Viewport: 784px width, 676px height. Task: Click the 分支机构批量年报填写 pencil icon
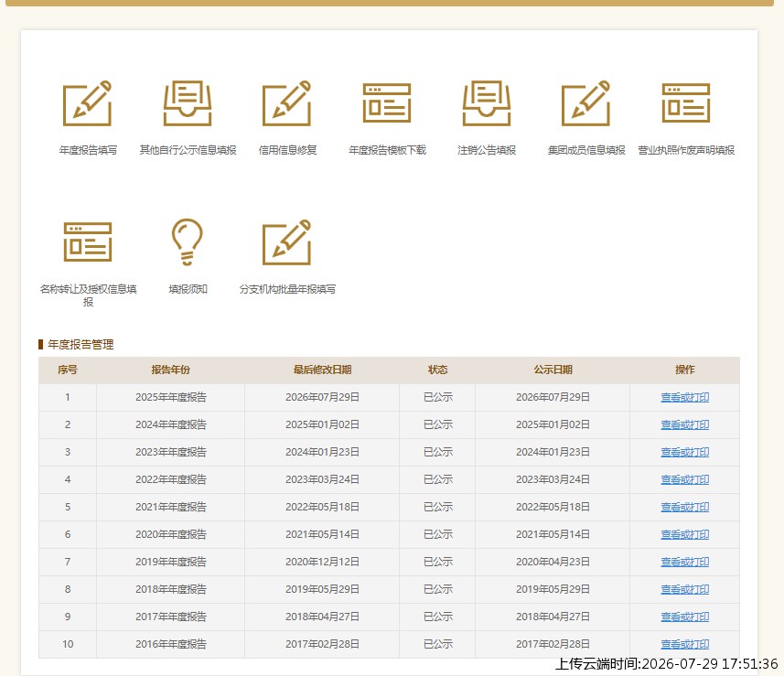click(x=287, y=242)
